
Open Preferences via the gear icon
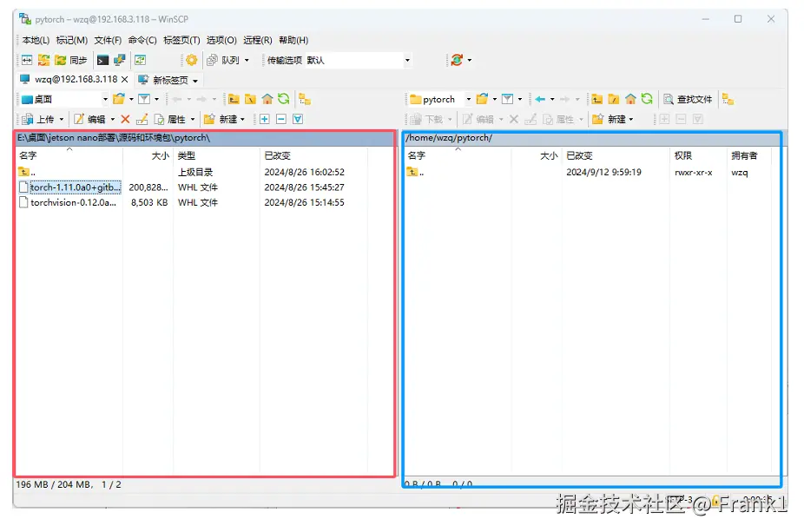192,61
